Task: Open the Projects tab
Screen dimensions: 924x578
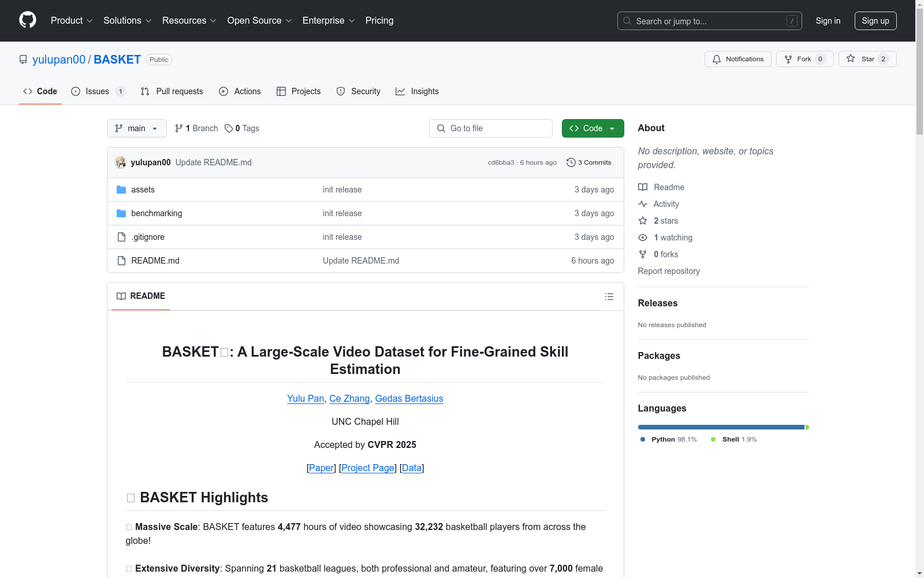Action: 299,91
